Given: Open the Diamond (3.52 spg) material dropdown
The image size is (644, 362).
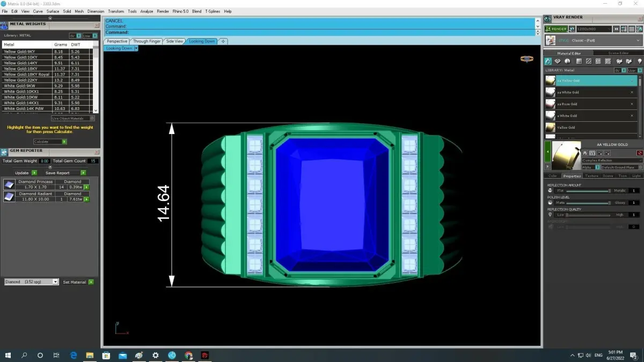Looking at the screenshot, I should [x=31, y=282].
